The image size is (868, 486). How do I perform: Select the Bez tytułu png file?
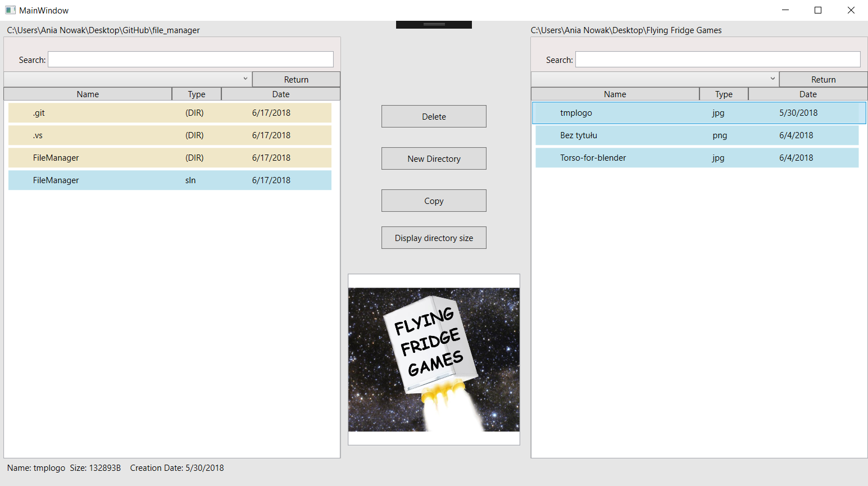coord(697,135)
